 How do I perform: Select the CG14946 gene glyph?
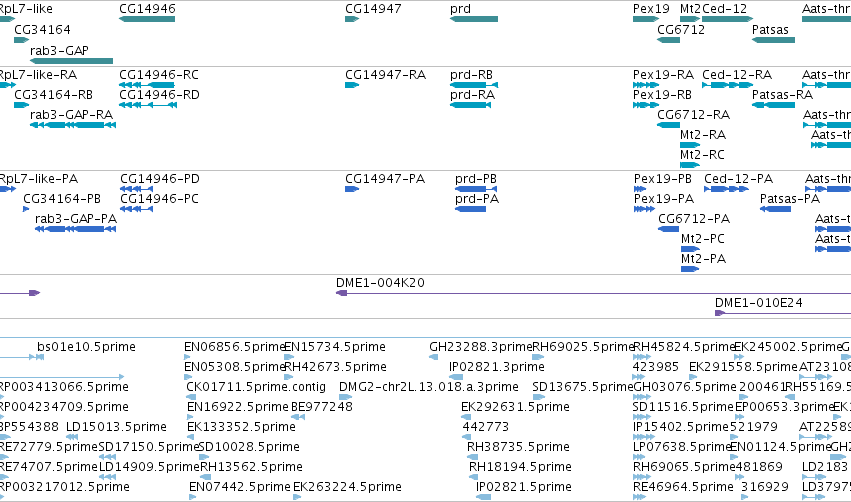point(147,19)
